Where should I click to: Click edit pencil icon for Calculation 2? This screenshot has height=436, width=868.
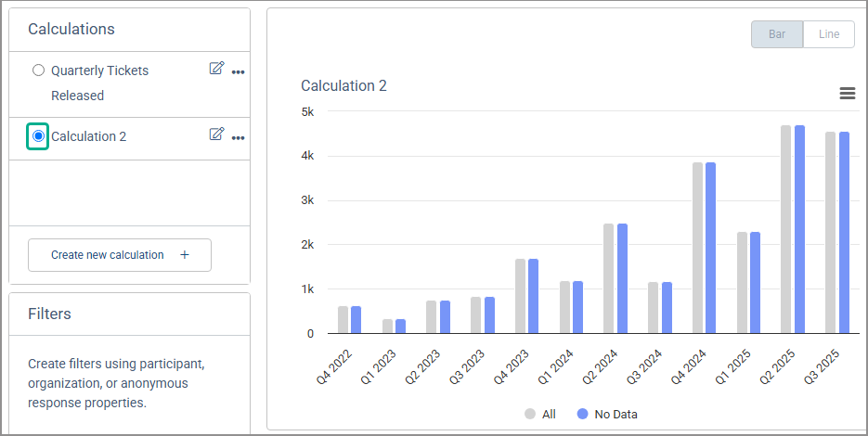pyautogui.click(x=216, y=135)
